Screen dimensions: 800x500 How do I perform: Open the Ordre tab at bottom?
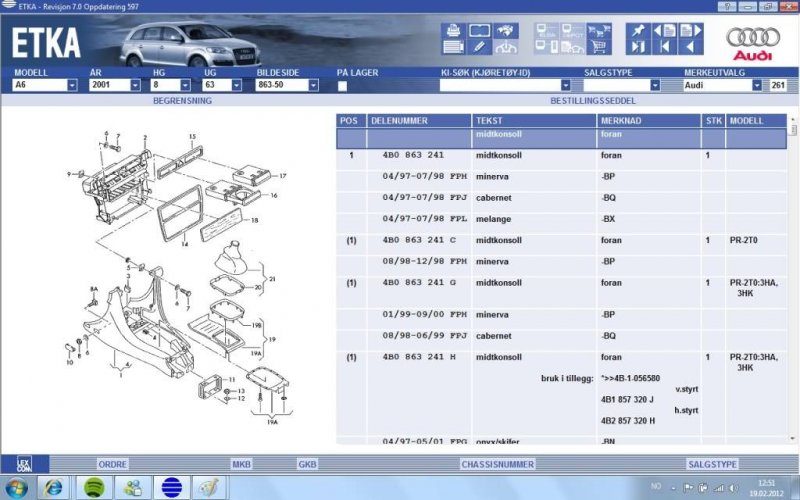click(112, 464)
